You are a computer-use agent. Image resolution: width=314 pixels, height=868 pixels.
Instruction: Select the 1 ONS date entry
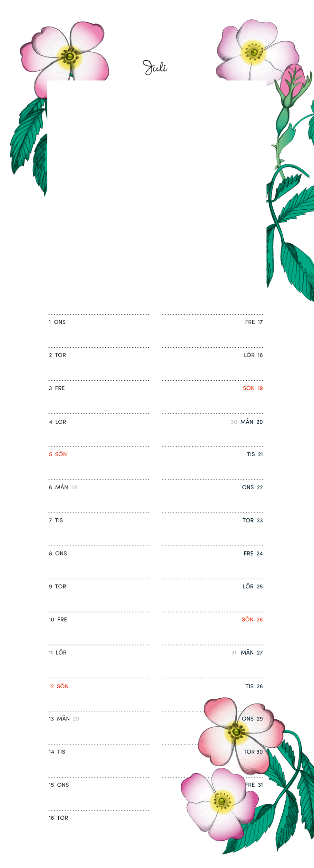pyautogui.click(x=57, y=322)
